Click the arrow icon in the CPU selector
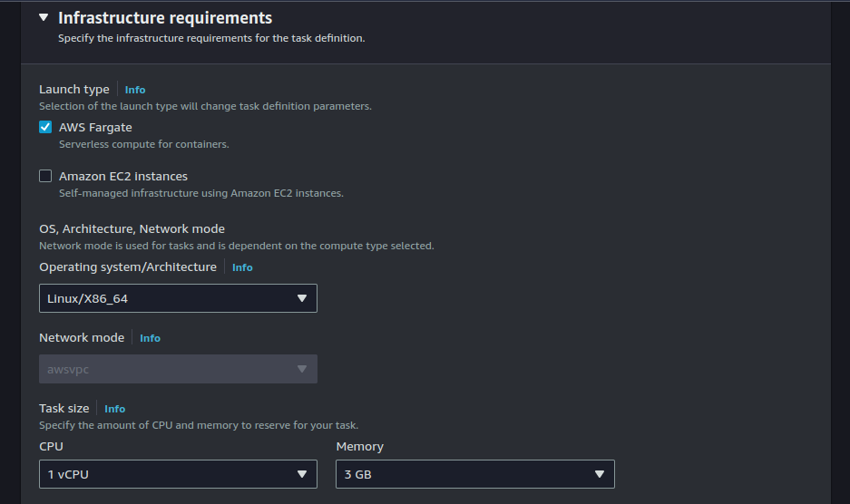This screenshot has width=850, height=504. point(302,474)
